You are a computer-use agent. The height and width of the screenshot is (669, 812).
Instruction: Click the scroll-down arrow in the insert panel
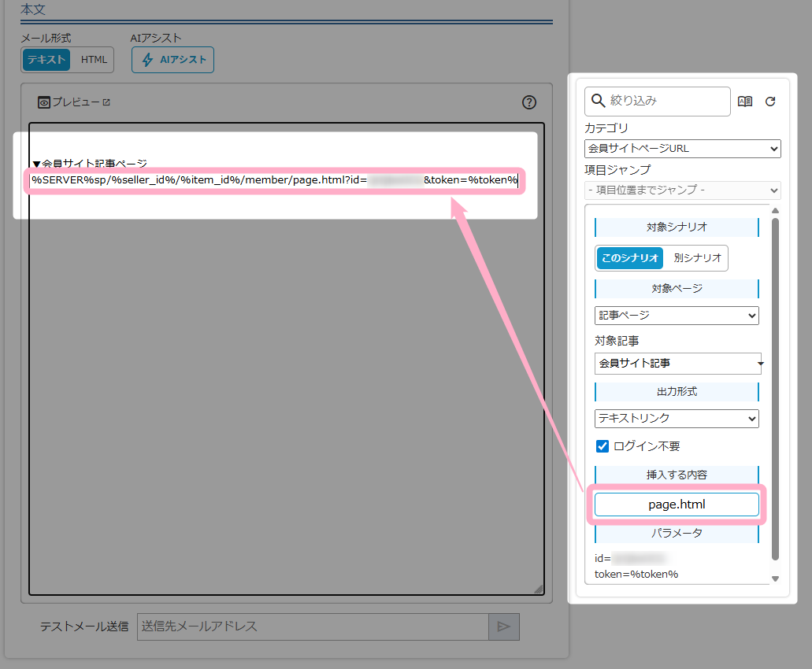[x=775, y=578]
